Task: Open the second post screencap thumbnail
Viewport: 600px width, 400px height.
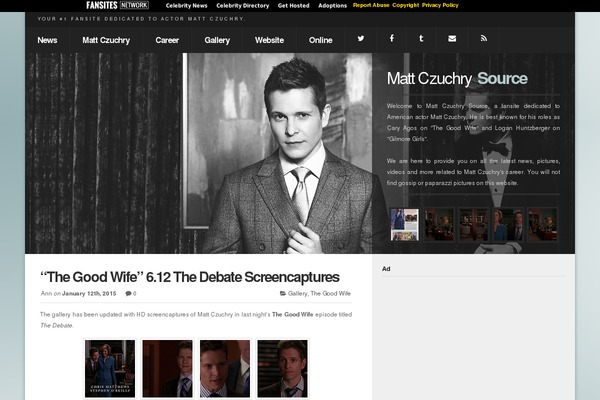Action: [x=167, y=369]
